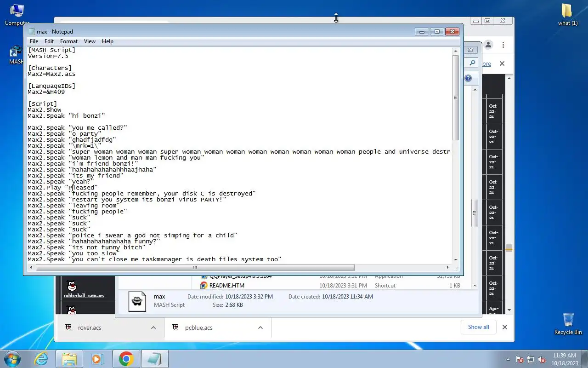The width and height of the screenshot is (588, 368).
Task: Click the '[Characters]' section header text
Action: [x=50, y=68]
